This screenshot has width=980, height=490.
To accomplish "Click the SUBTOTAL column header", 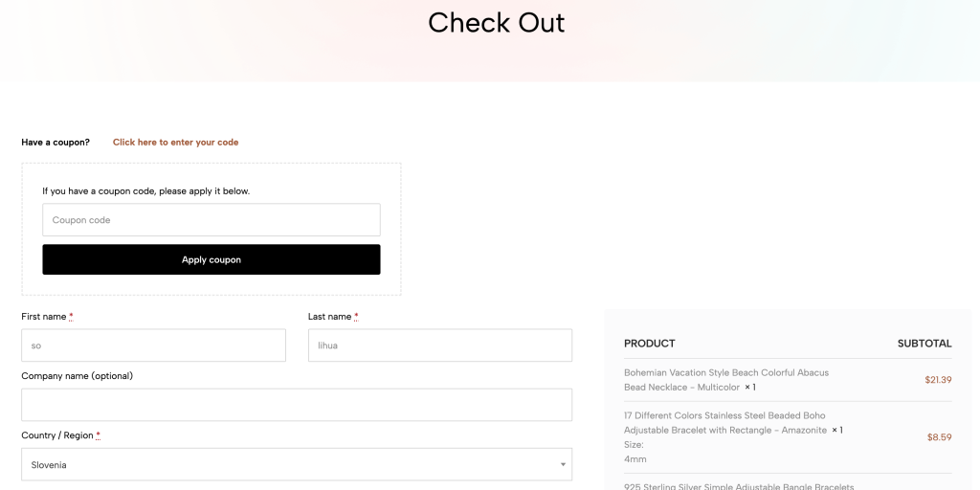I will (x=924, y=344).
